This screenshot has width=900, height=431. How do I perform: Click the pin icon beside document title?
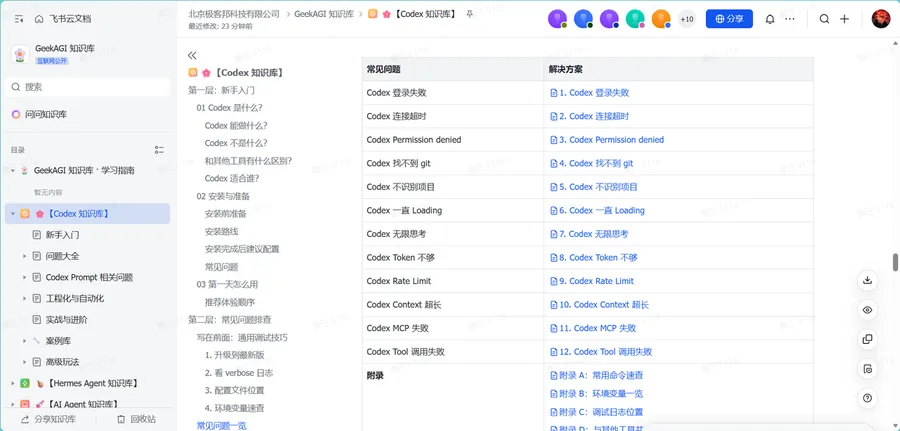pos(470,14)
